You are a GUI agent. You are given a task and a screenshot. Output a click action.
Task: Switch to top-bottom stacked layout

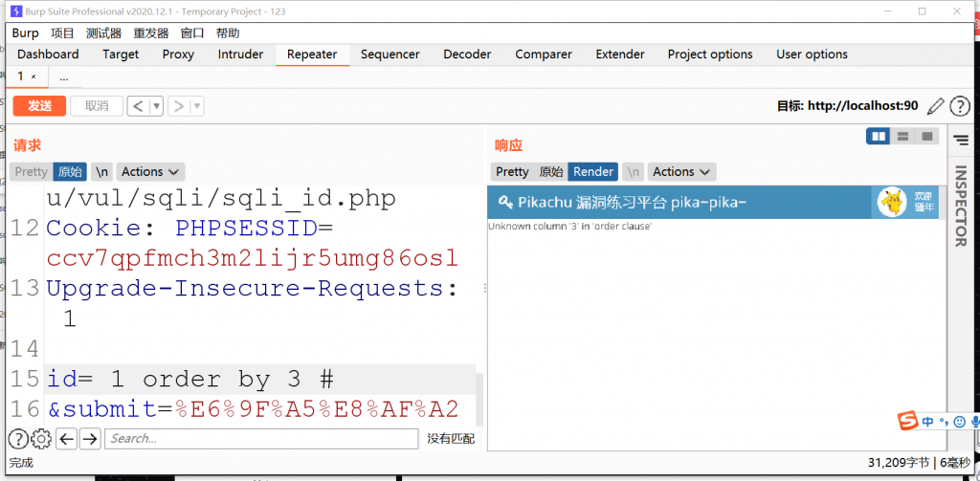pos(902,137)
